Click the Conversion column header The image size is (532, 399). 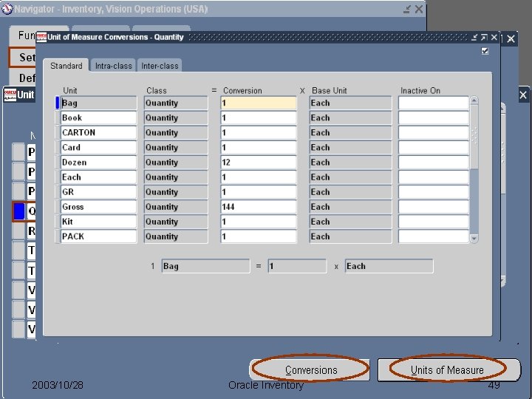[x=242, y=91]
